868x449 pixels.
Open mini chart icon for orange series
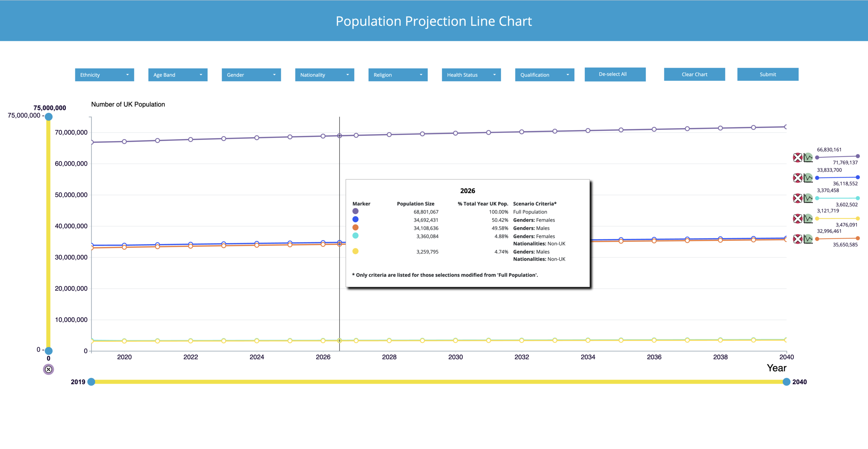(808, 239)
